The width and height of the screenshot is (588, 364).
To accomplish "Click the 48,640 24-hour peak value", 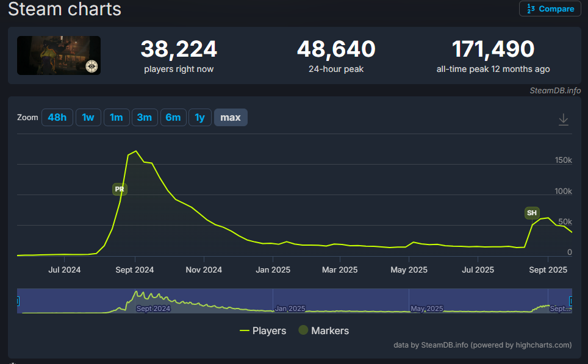I will click(336, 49).
